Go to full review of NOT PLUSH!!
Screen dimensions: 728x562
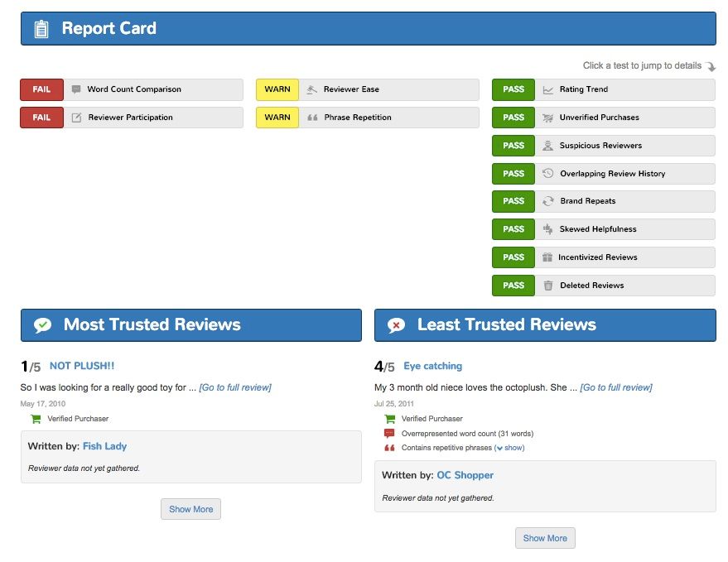pyautogui.click(x=235, y=387)
